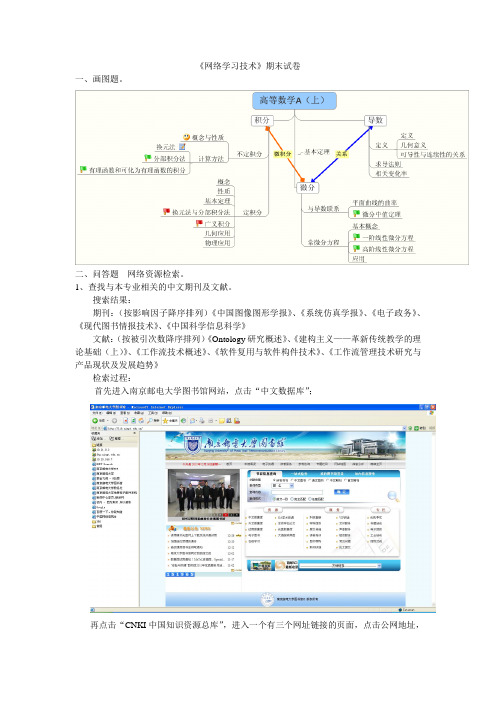The image size is (496, 702).
Task: Click the blue search button in library form
Action: pyautogui.click(x=342, y=492)
